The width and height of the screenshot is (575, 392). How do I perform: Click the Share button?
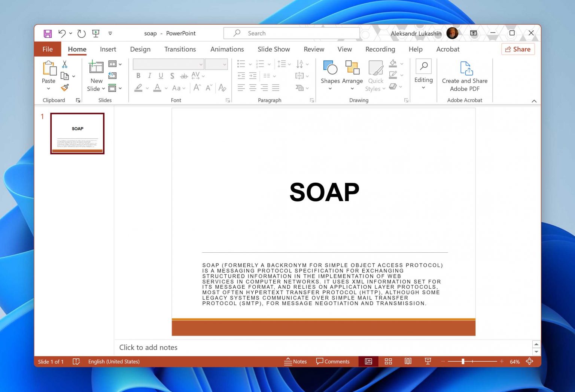click(x=518, y=49)
